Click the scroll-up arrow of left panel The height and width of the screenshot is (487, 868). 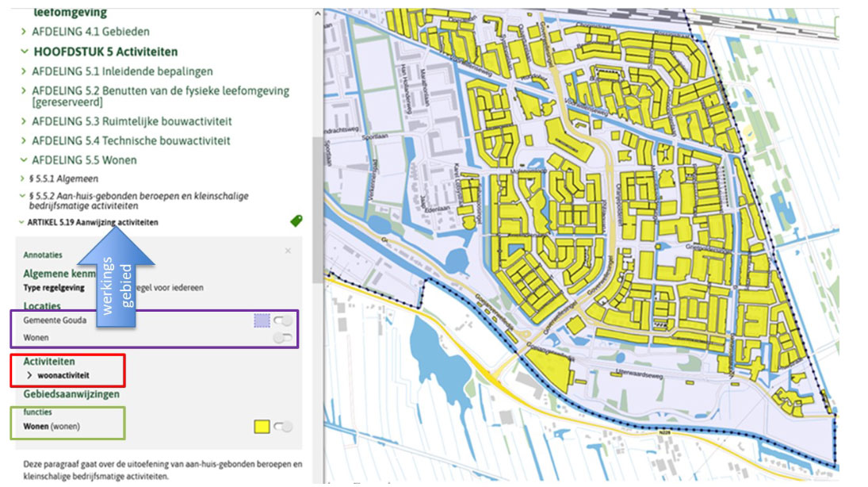click(x=317, y=15)
